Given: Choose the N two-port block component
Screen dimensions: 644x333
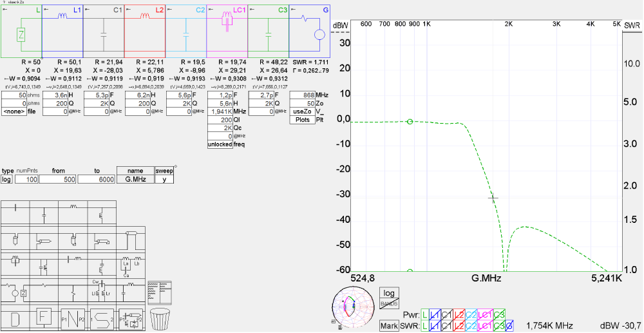Looking at the screenshot, I should (x=73, y=318).
